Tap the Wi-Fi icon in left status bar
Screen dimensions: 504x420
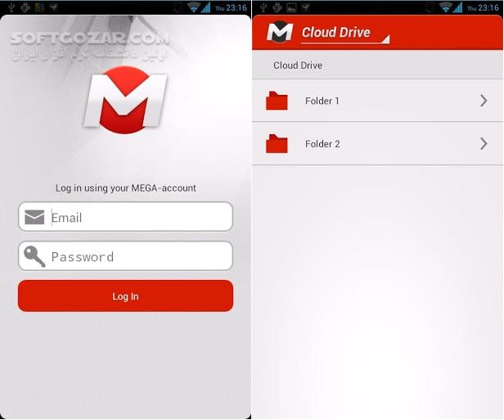point(193,7)
